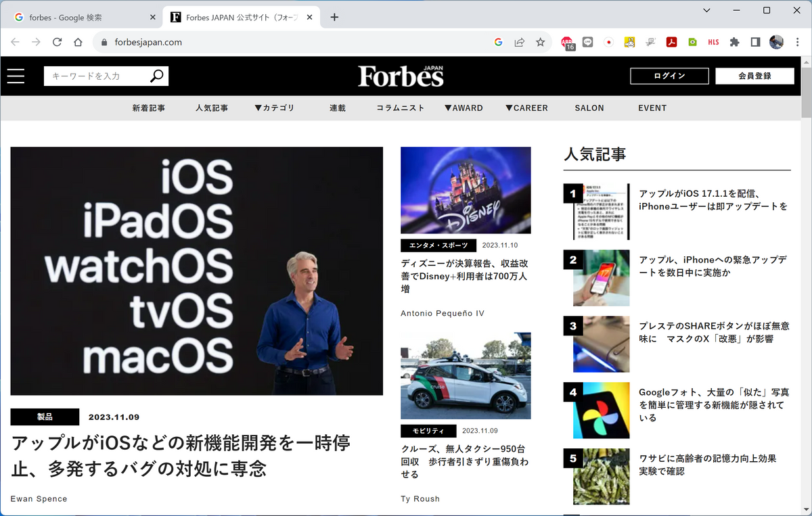Open the Adobe Acrobat extension
Viewport: 812px width, 516px height.
(x=671, y=42)
